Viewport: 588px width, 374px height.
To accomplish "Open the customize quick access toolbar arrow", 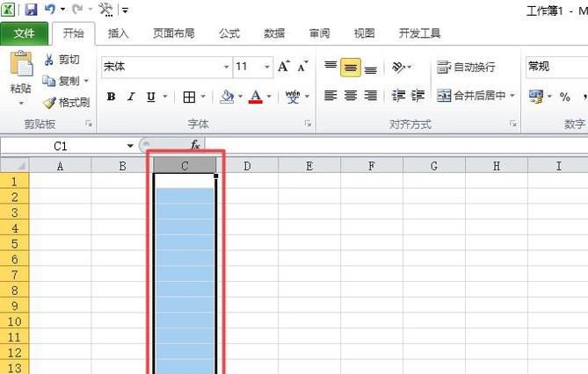I will [x=126, y=11].
